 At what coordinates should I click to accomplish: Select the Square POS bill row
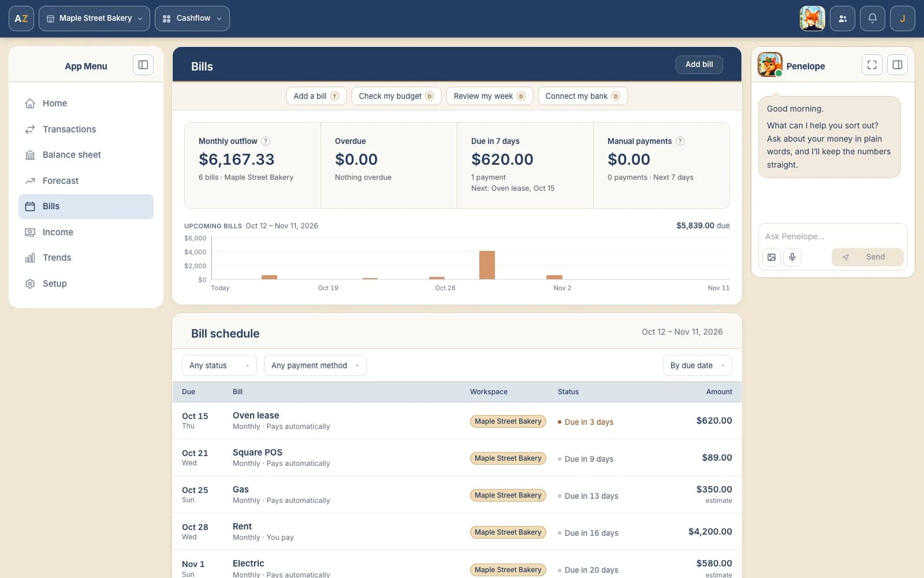pyautogui.click(x=457, y=458)
